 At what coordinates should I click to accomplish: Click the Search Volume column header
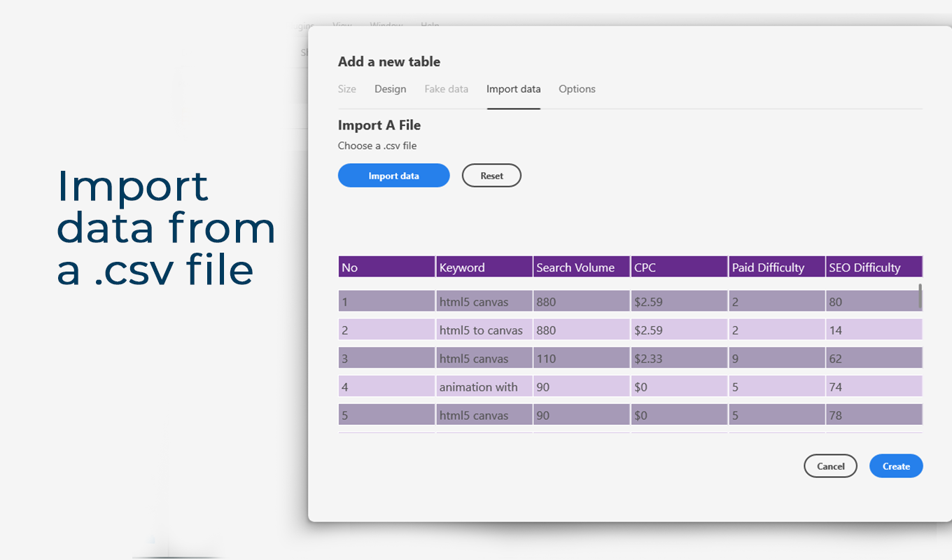[582, 267]
